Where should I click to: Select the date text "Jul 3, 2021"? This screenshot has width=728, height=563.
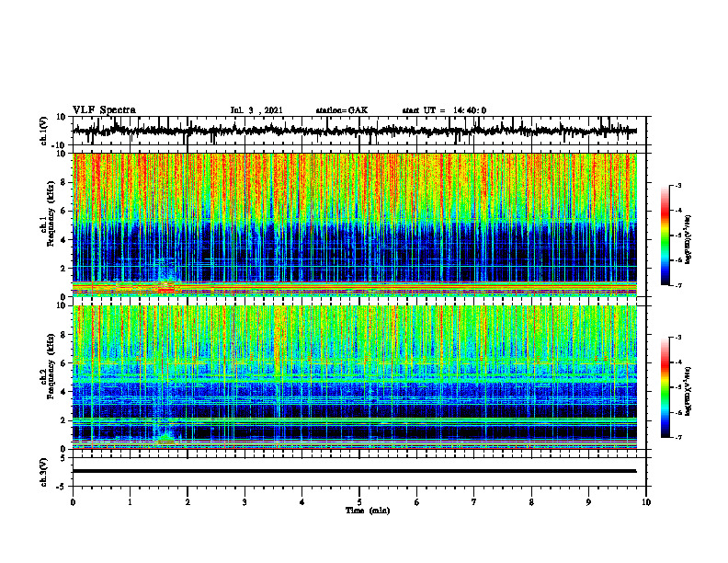(256, 110)
